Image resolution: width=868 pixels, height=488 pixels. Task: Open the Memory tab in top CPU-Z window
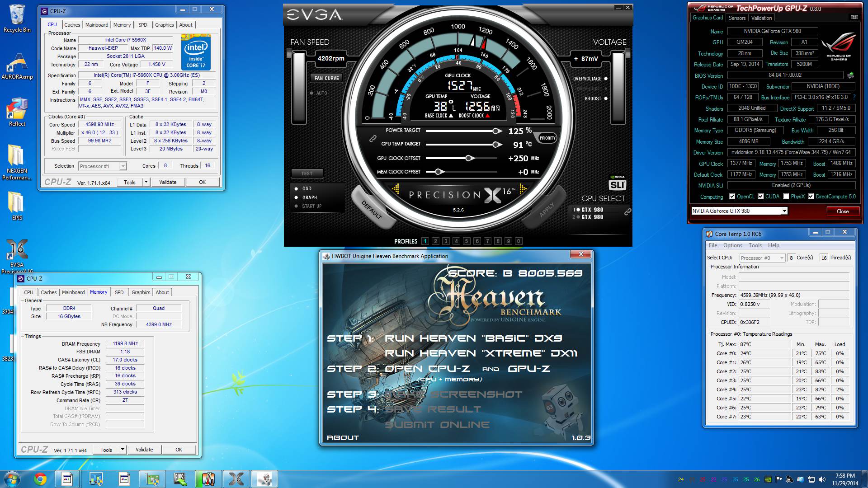(x=122, y=25)
